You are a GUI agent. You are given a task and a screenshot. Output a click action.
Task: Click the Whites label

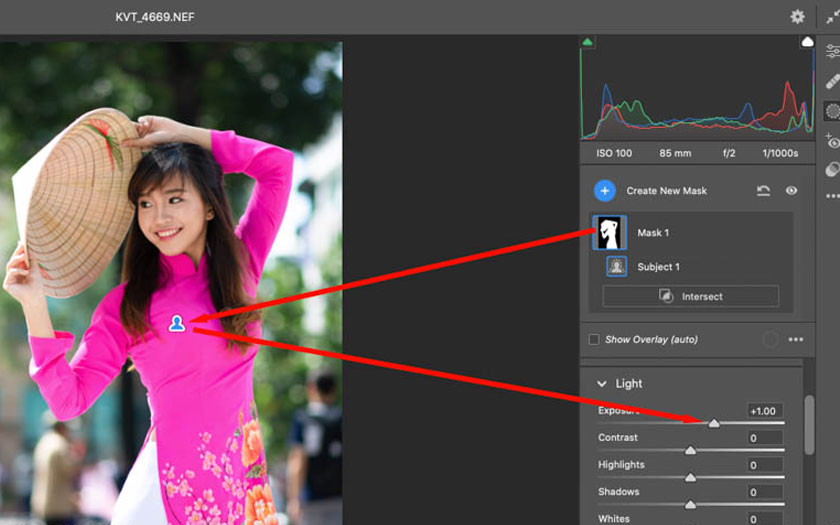click(x=614, y=519)
